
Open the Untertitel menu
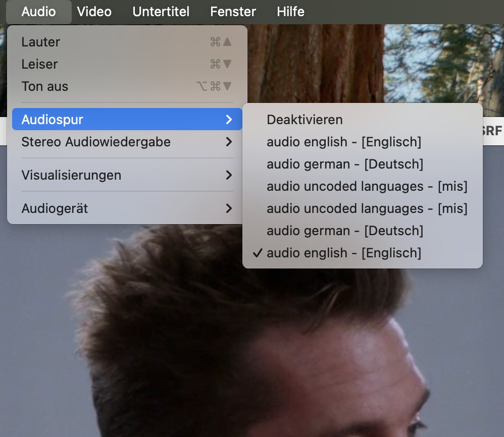(x=161, y=12)
